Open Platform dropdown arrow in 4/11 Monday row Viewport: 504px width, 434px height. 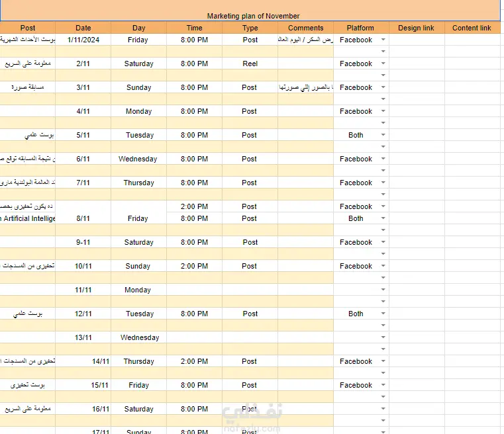383,111
